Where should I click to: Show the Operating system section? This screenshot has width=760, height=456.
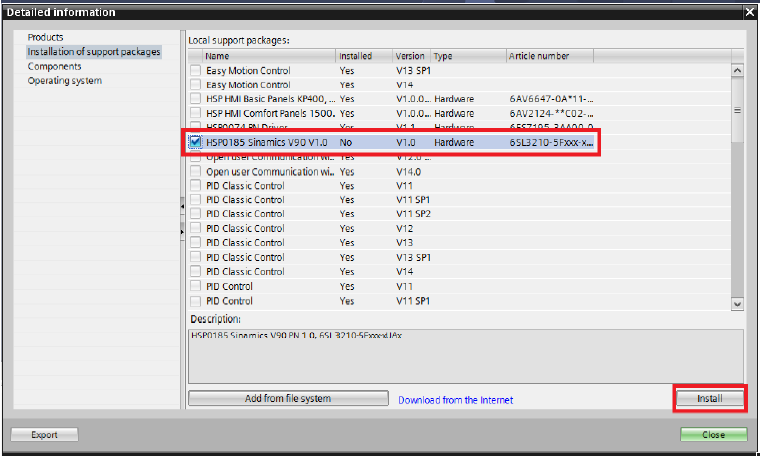(x=64, y=81)
